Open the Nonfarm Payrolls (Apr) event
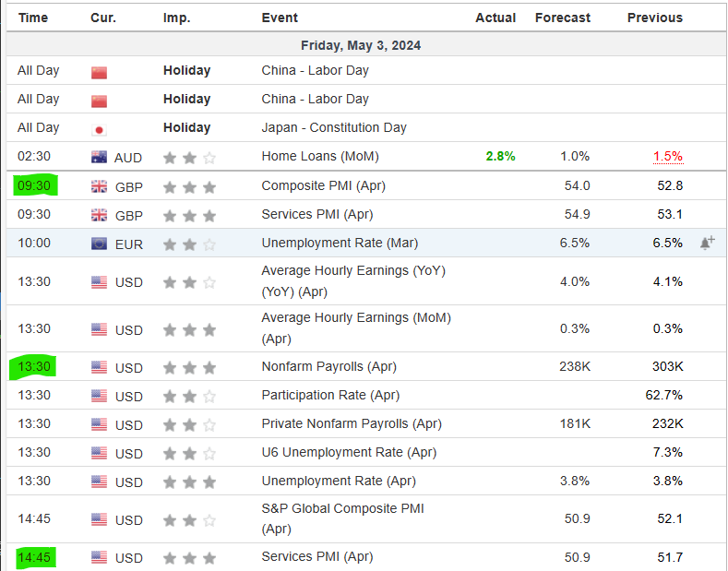This screenshot has width=728, height=571. click(328, 366)
